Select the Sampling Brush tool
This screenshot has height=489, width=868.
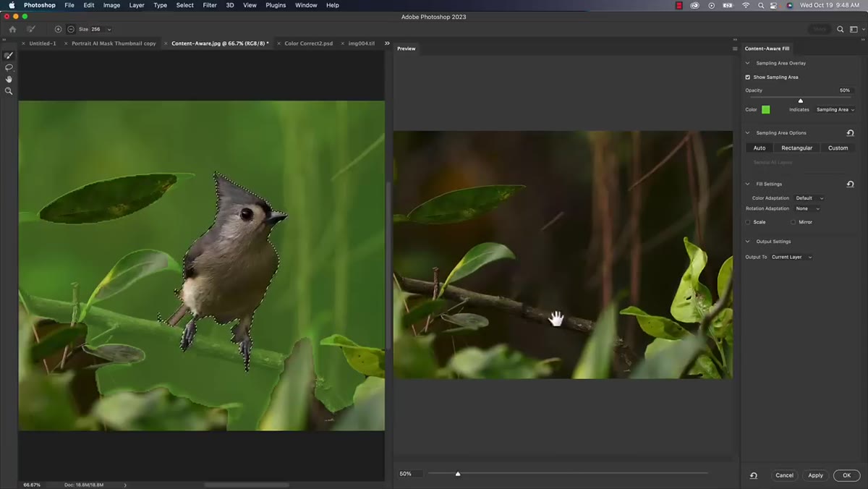coord(9,56)
